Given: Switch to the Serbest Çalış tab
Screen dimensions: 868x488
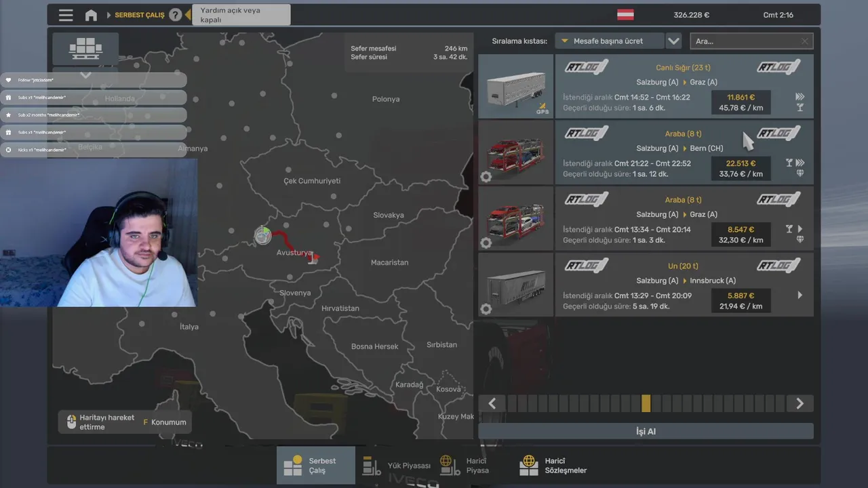Looking at the screenshot, I should pos(315,465).
